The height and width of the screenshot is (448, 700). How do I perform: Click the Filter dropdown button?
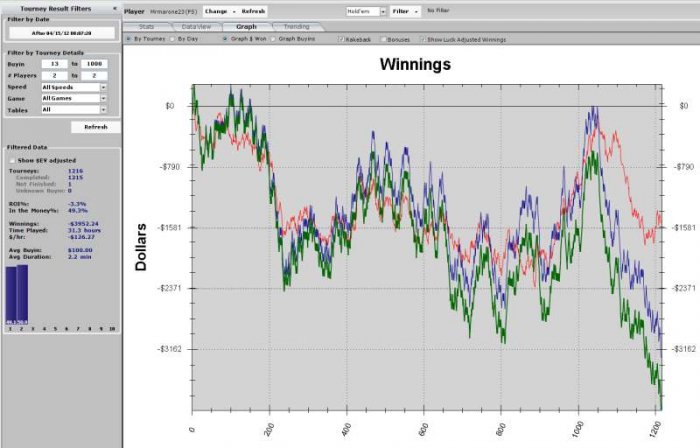click(404, 10)
